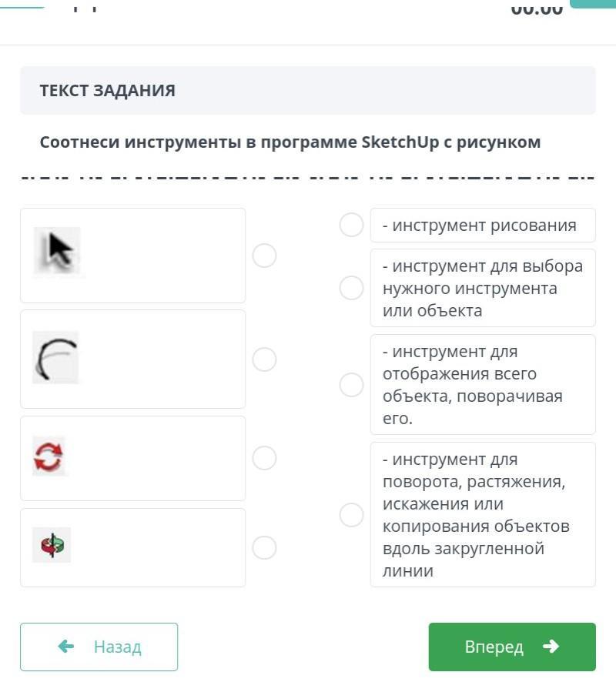Click the black arrow Select tool icon
This screenshot has width=616, height=682.
click(x=58, y=251)
